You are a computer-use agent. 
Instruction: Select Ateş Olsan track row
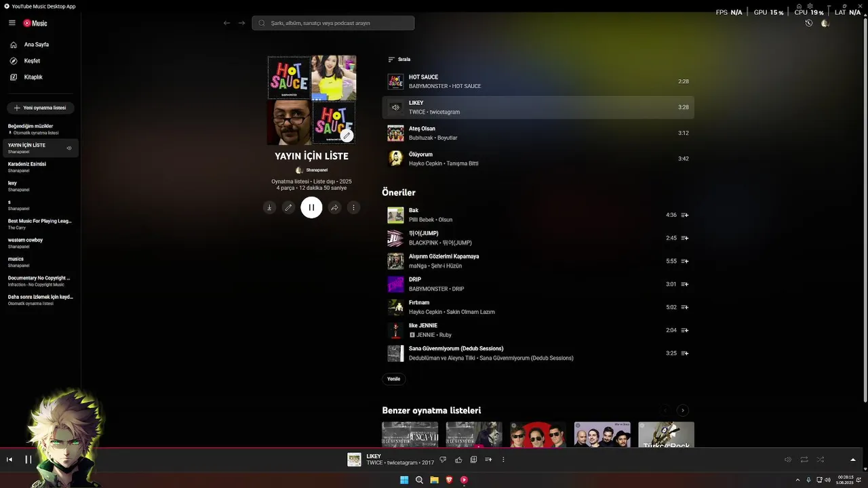[x=538, y=133]
